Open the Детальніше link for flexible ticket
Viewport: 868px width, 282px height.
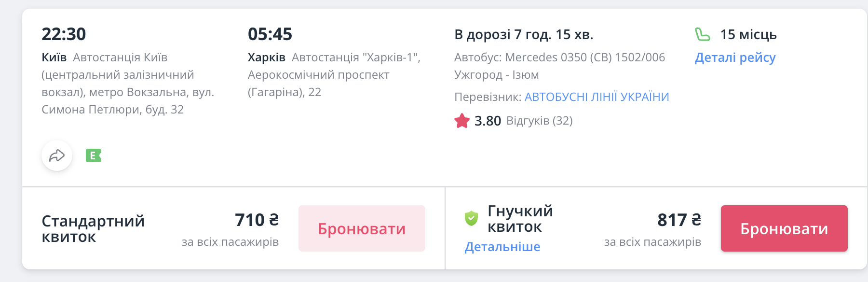(502, 247)
